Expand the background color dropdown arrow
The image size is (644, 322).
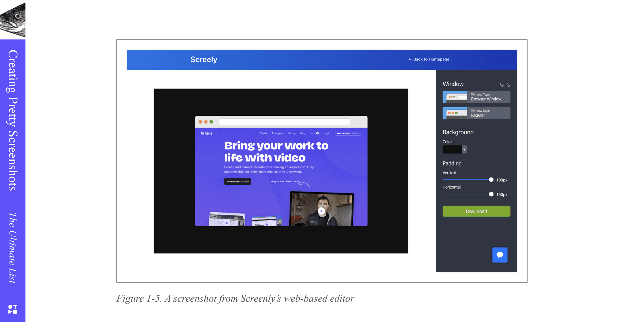pos(464,150)
